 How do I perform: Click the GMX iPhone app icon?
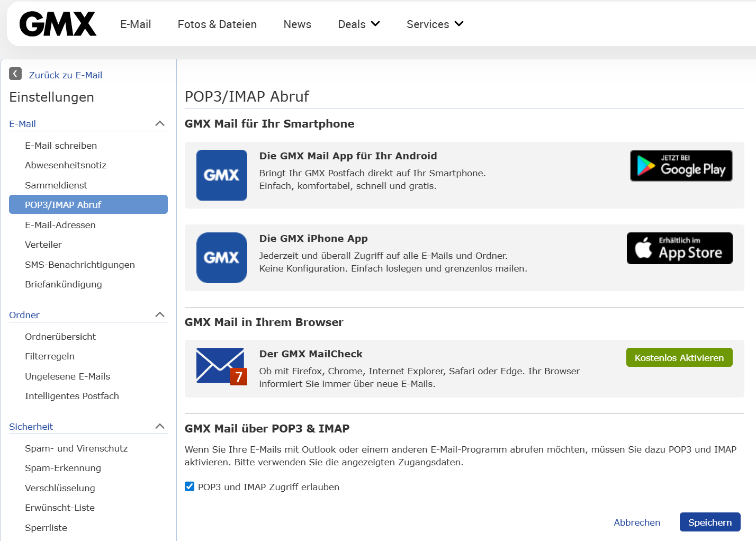coord(221,258)
